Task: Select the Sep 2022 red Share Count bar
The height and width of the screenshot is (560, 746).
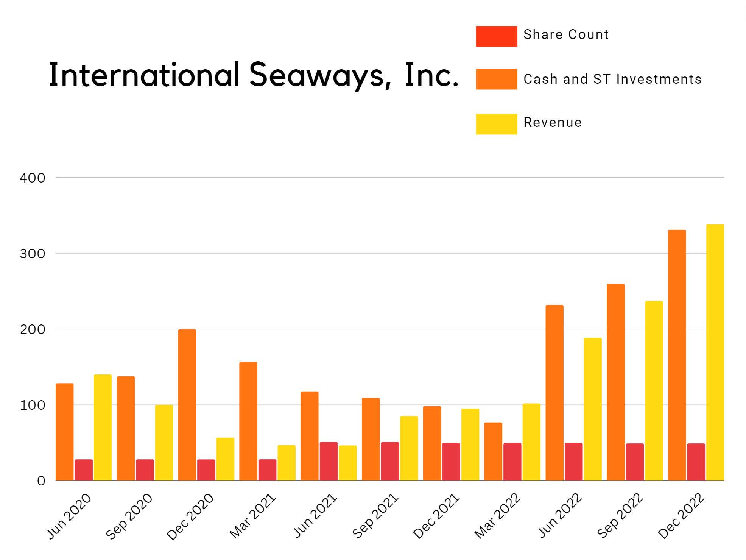Action: [x=635, y=462]
